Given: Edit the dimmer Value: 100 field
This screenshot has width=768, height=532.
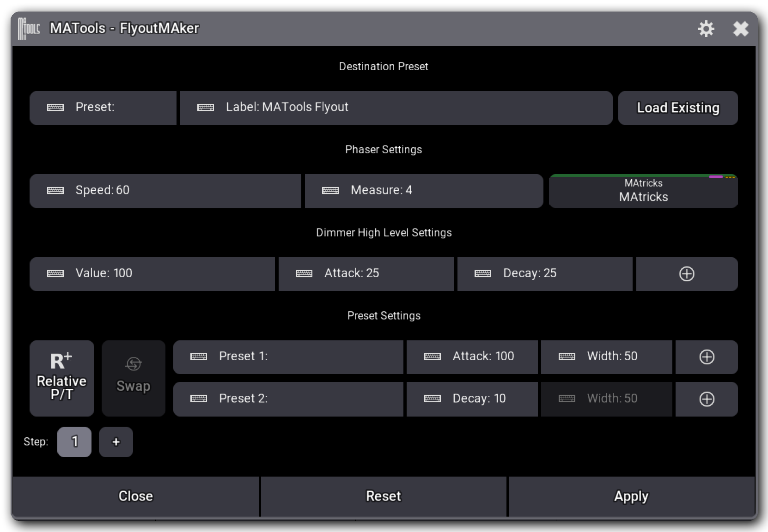Looking at the screenshot, I should [152, 274].
